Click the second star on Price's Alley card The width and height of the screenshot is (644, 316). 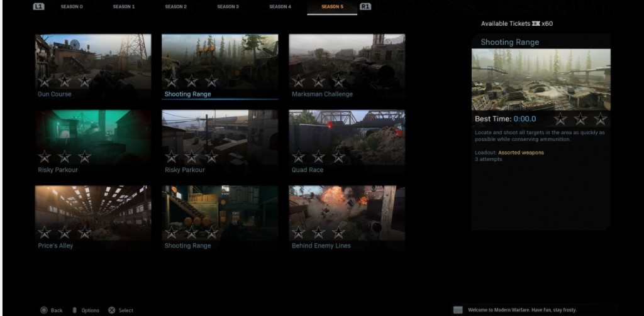click(x=65, y=232)
